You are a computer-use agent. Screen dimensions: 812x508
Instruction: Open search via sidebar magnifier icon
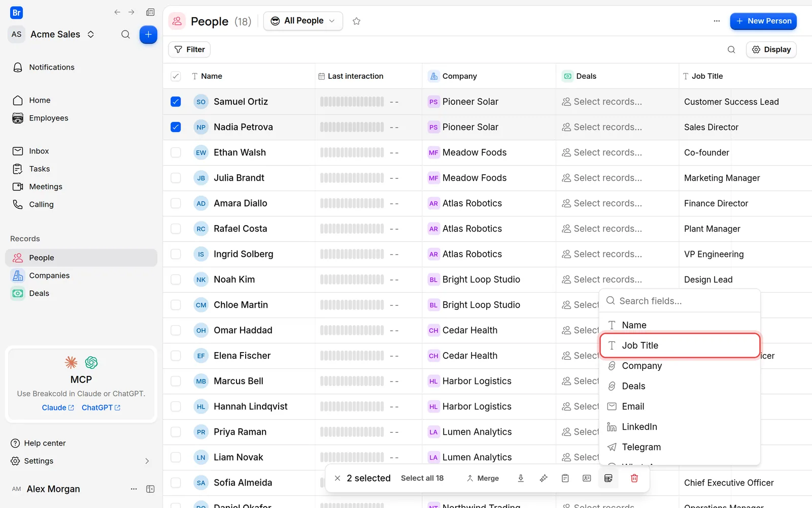point(125,35)
